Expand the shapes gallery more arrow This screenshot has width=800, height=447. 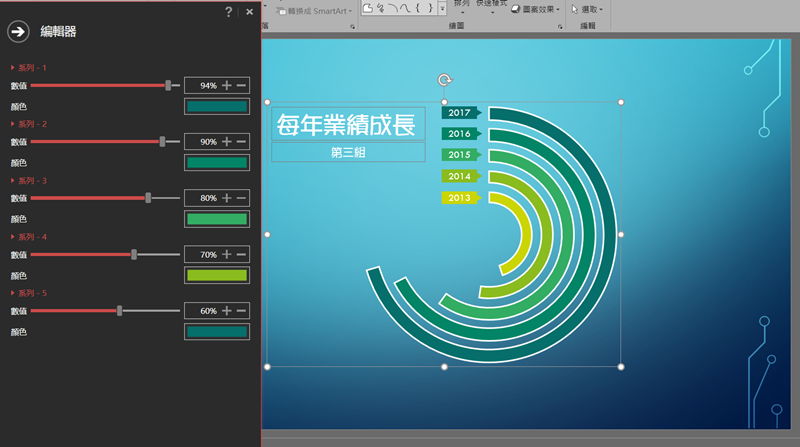tap(443, 9)
